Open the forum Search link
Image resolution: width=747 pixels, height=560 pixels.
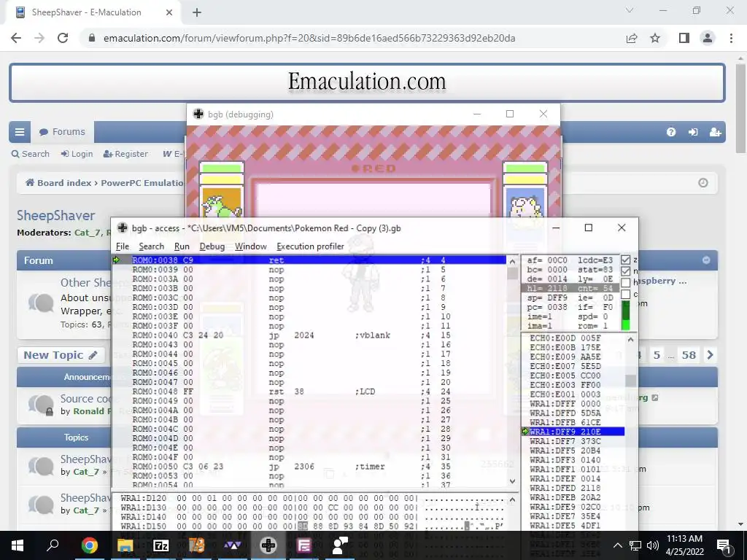(x=31, y=154)
